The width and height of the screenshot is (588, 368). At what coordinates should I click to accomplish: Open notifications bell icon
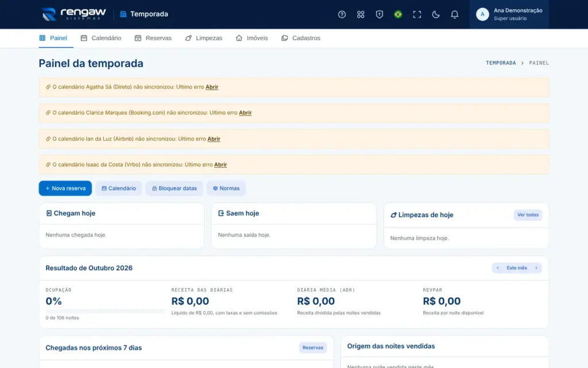click(x=454, y=14)
